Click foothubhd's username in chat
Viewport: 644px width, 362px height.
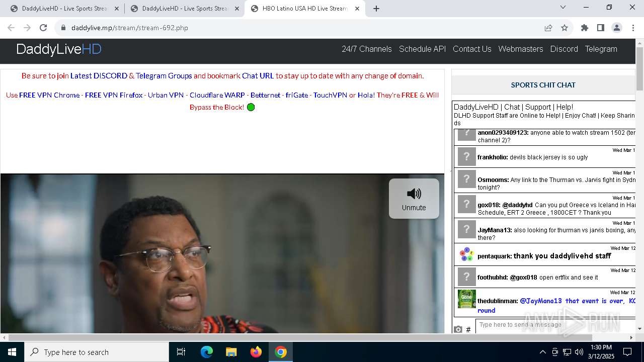coord(493,278)
